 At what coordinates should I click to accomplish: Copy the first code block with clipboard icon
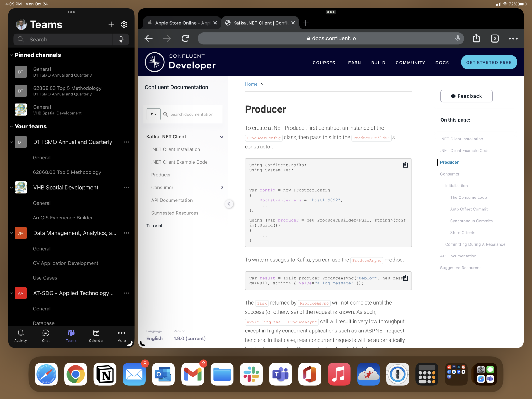coord(405,165)
